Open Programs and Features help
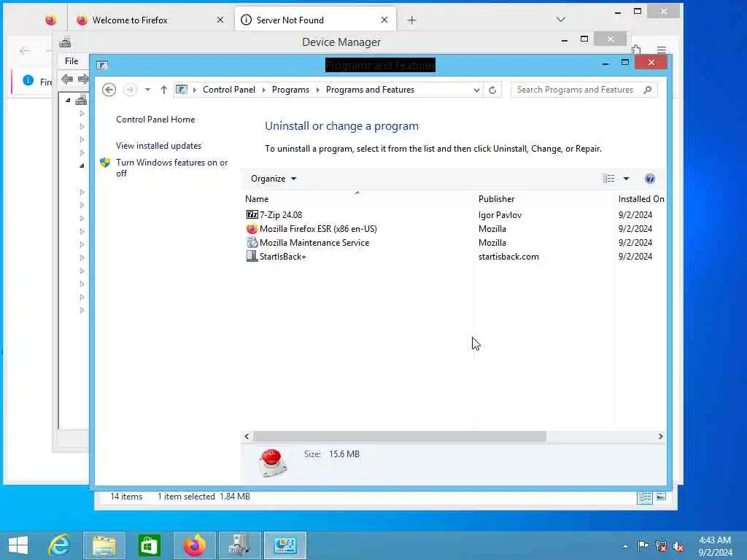 (649, 179)
